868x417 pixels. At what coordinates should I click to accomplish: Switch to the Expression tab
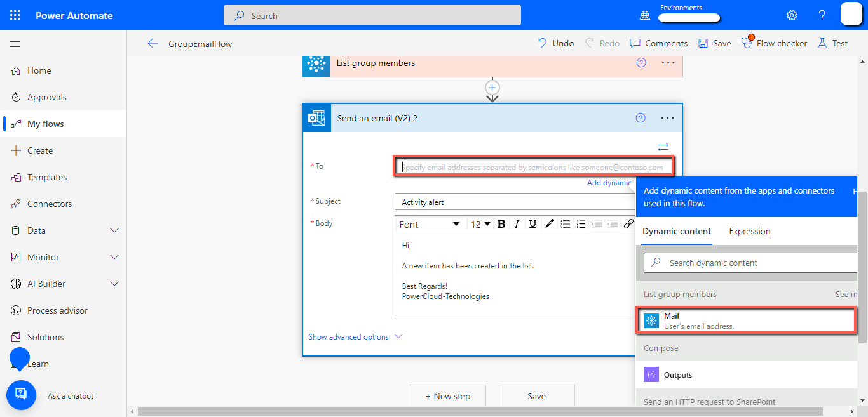pyautogui.click(x=750, y=232)
